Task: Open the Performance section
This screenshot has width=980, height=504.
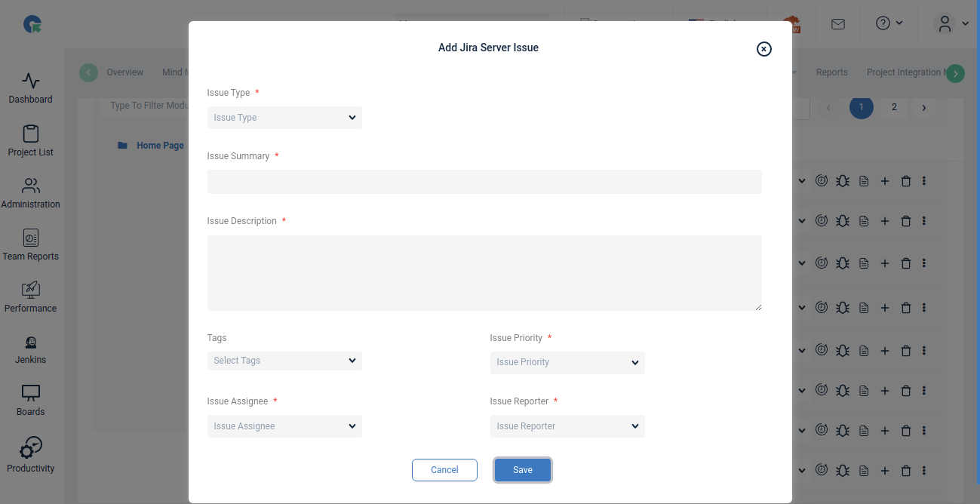Action: 30,297
